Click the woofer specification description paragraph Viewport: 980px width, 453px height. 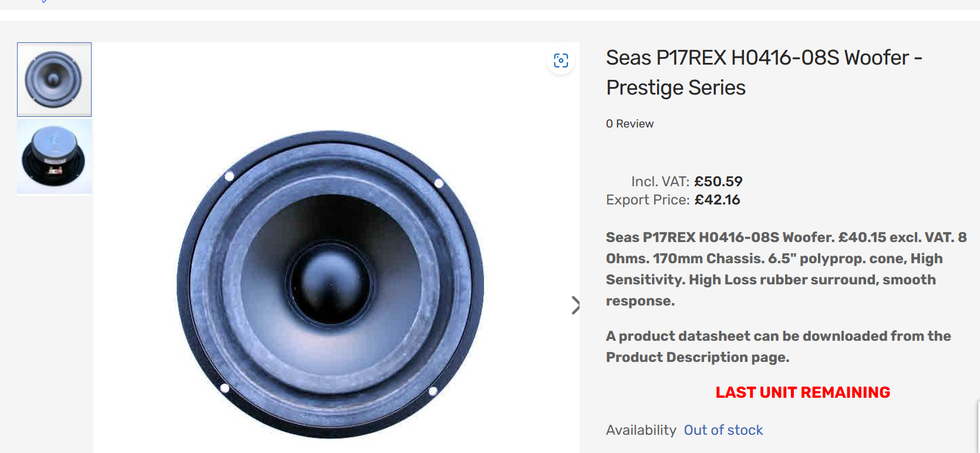[786, 269]
